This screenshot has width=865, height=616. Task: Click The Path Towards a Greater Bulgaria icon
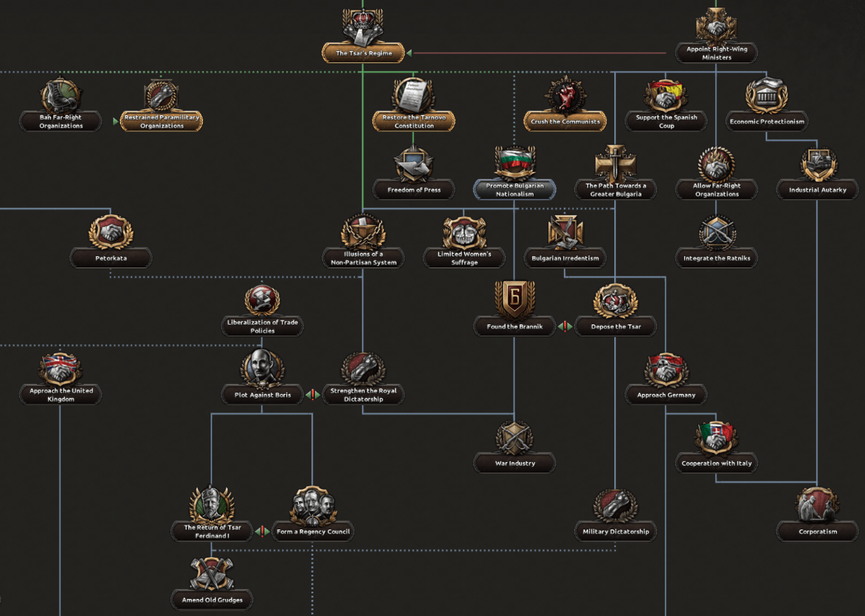[615, 165]
